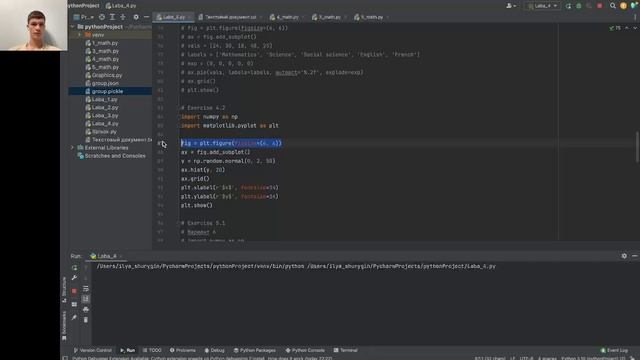Open the Run tool window button
This screenshot has width=640, height=360.
point(127,350)
